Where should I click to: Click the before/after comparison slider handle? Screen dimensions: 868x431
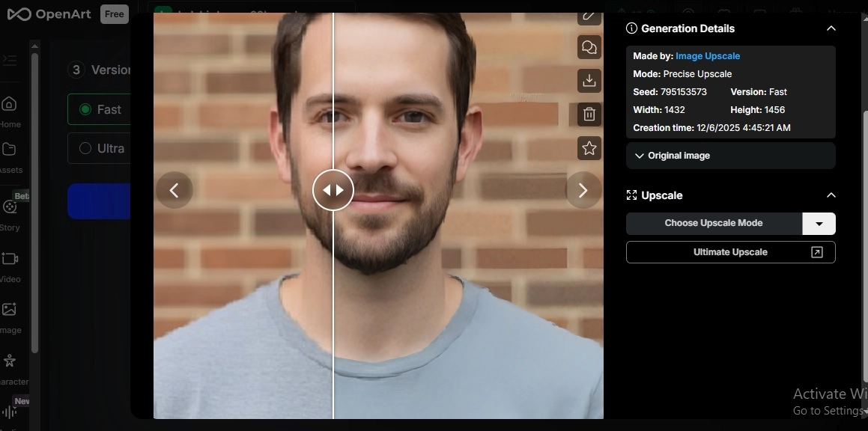click(x=333, y=190)
